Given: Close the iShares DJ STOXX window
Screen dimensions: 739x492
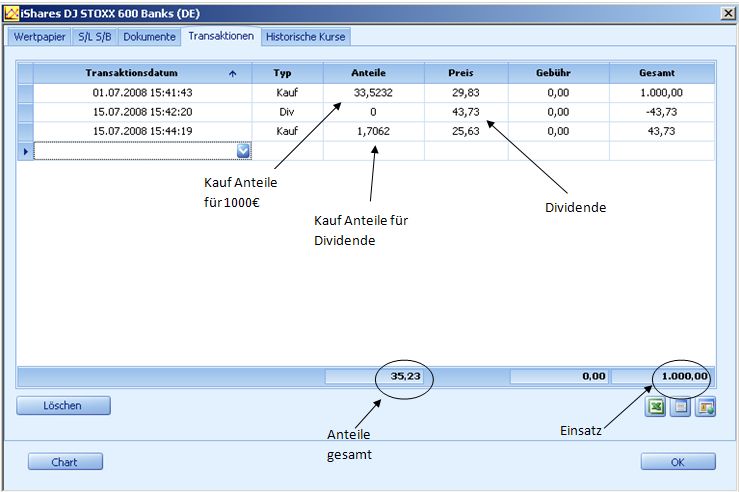Looking at the screenshot, I should click(728, 14).
